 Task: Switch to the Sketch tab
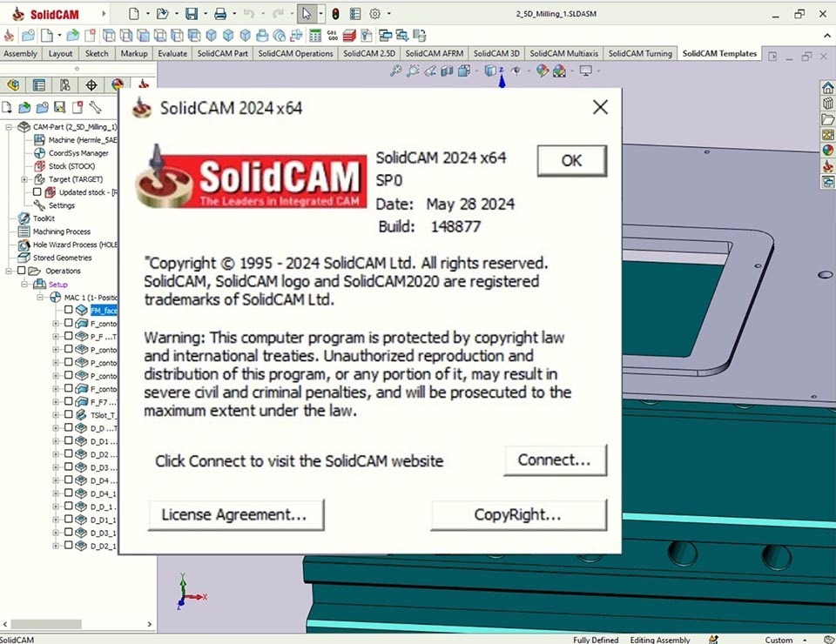pos(97,53)
